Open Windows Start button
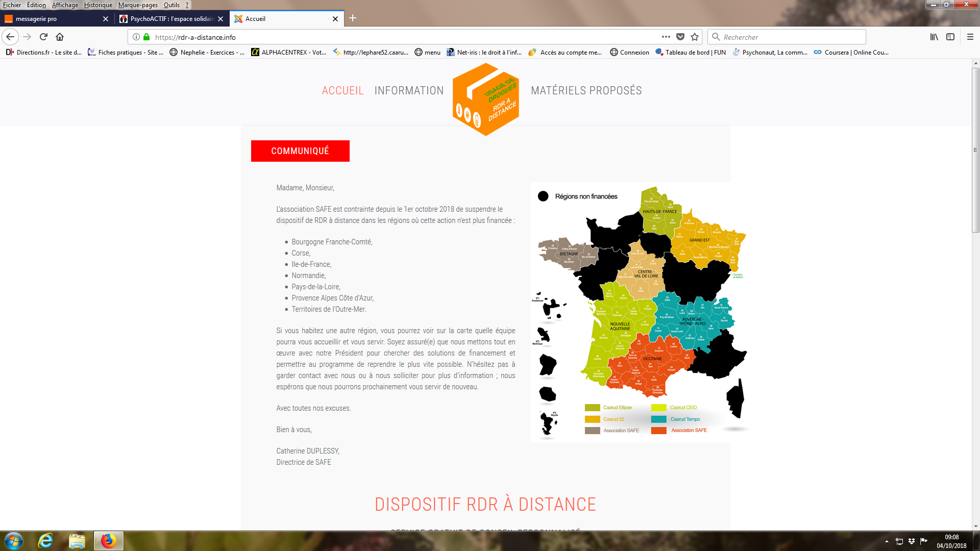 [x=14, y=541]
